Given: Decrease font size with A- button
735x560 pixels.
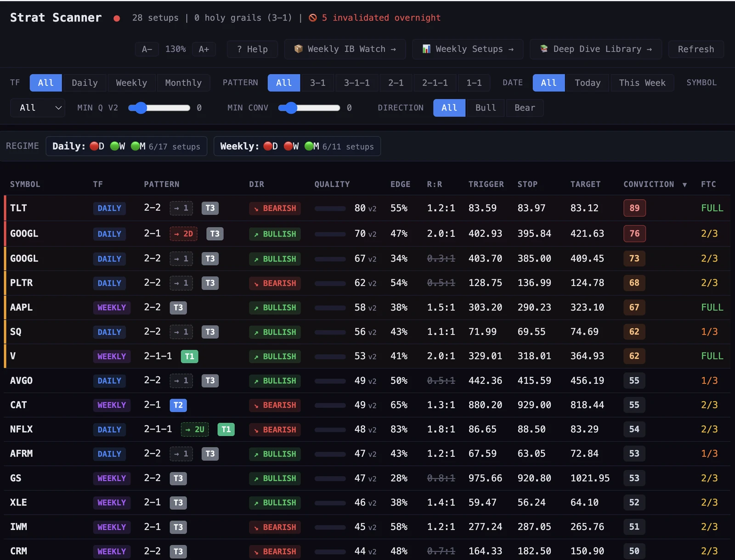Looking at the screenshot, I should coord(147,49).
